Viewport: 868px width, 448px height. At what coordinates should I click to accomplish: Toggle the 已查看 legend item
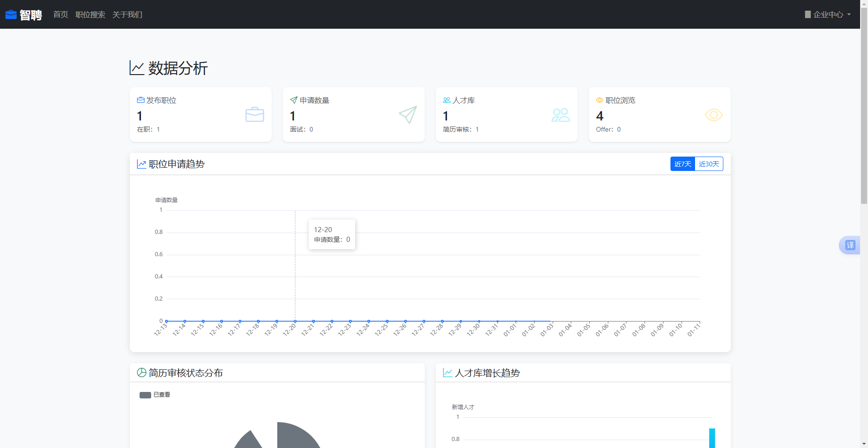tap(155, 395)
